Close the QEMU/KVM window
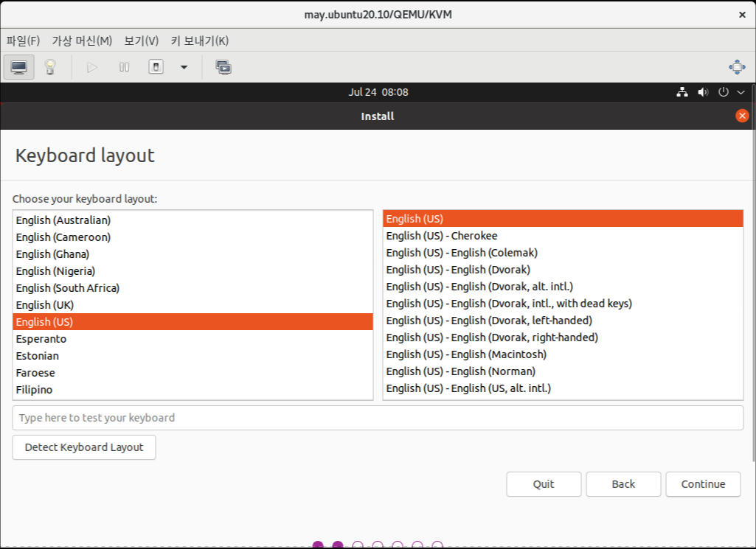Screen dimensions: 756x549 (x=742, y=15)
